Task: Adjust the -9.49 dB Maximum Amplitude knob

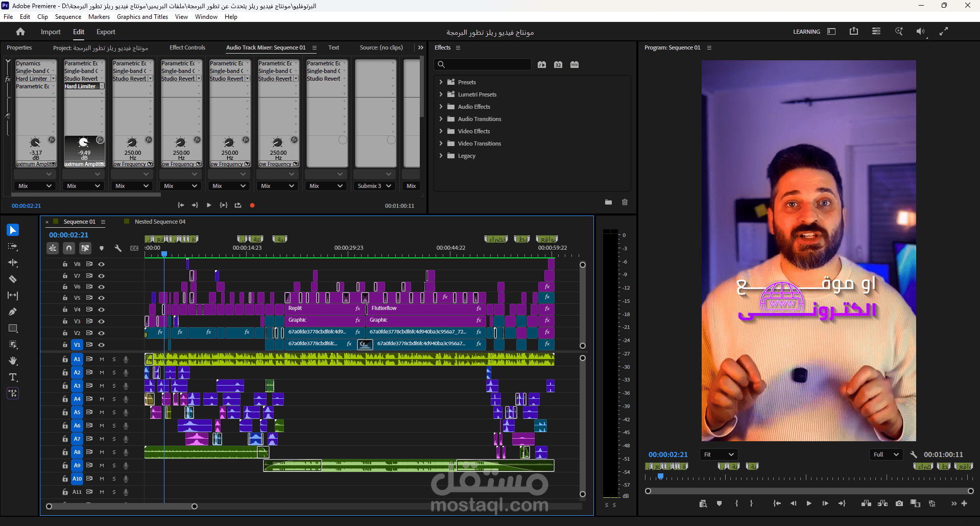Action: [83, 142]
